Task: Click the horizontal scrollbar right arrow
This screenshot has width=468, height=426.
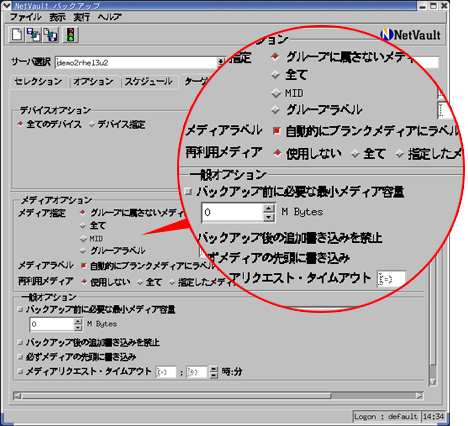Action: (420, 396)
